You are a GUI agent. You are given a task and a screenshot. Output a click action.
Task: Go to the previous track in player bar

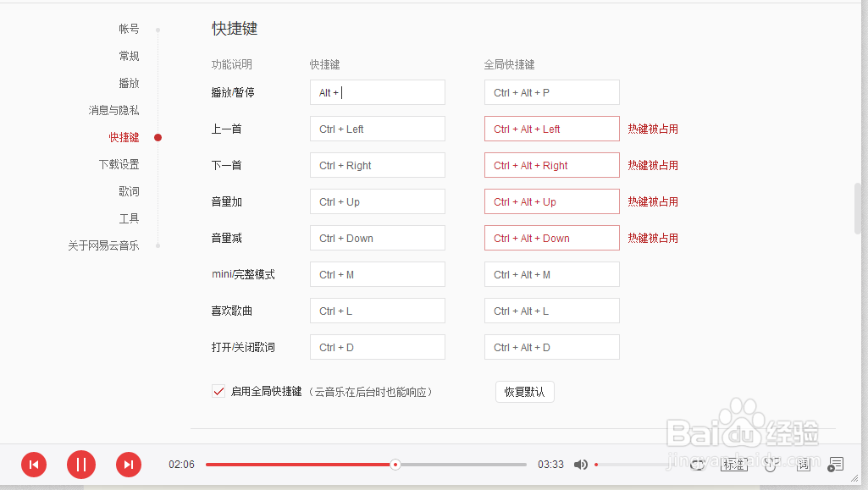tap(34, 465)
